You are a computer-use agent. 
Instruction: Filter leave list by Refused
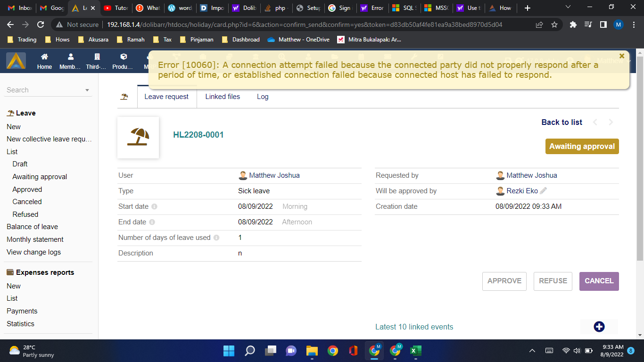25,214
